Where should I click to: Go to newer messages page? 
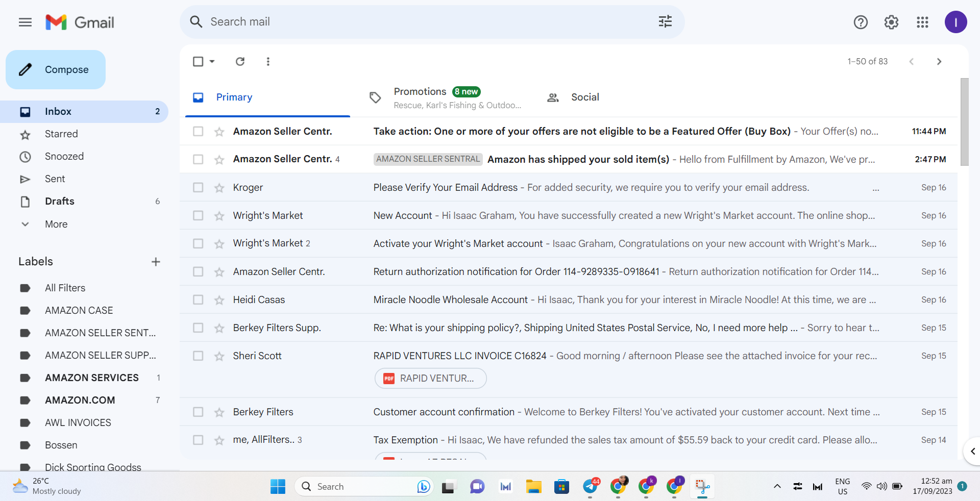click(911, 61)
